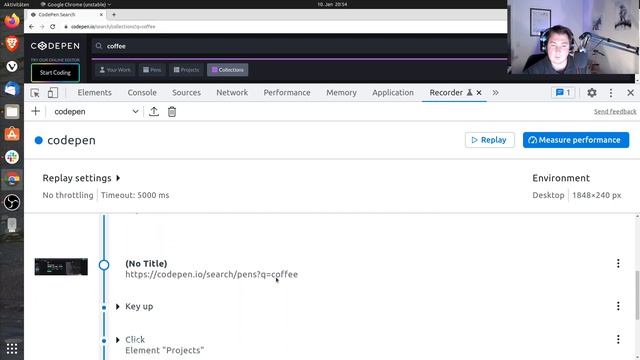Open the Elements tab

[94, 93]
